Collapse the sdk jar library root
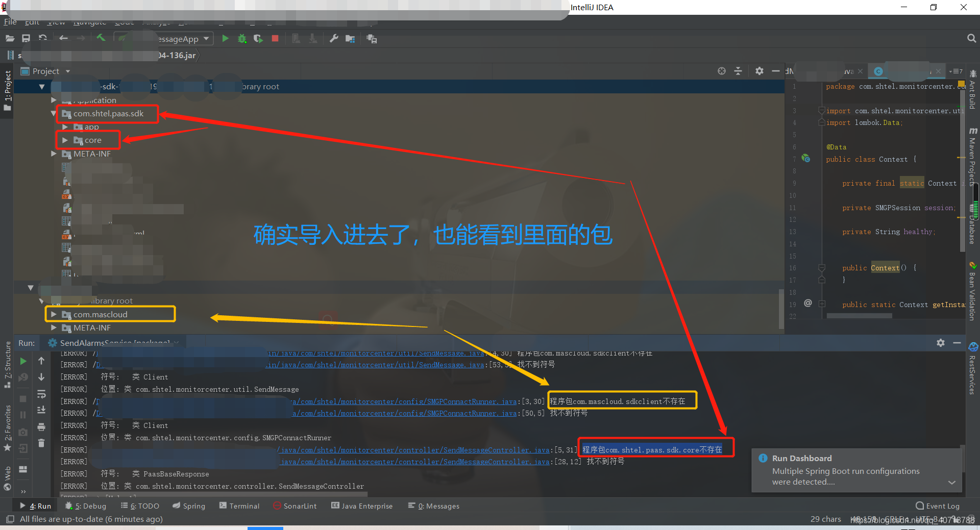980x530 pixels. click(x=42, y=87)
